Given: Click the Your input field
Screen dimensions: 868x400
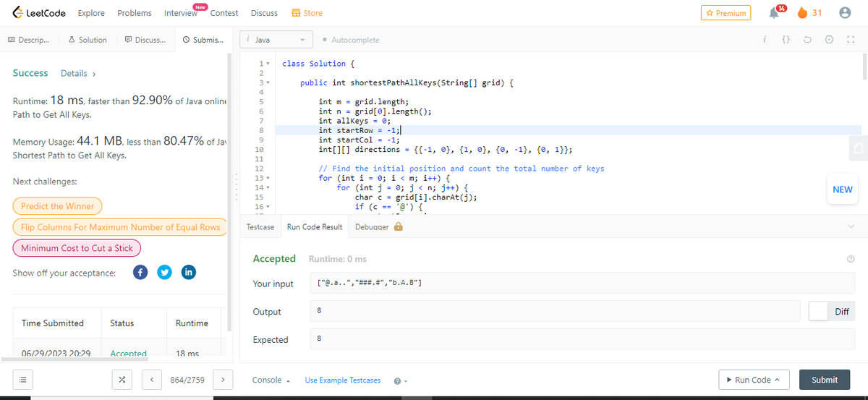Looking at the screenshot, I should point(583,283).
